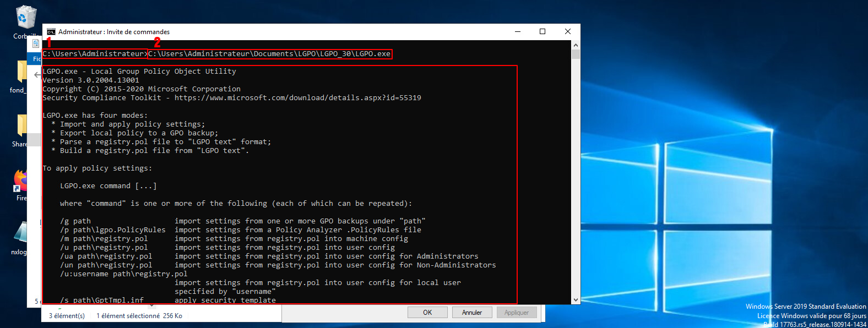
Task: Select the fond_ folder on desktop
Action: tap(22, 72)
